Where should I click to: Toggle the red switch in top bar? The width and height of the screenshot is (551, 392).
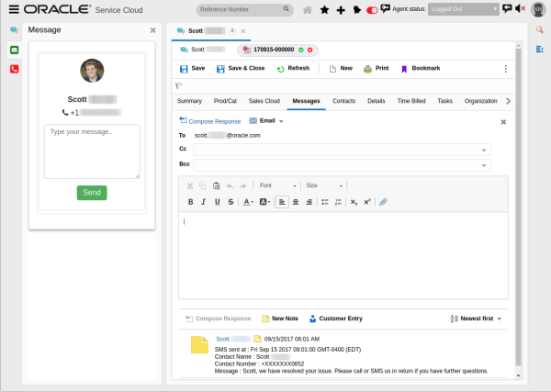pyautogui.click(x=372, y=10)
